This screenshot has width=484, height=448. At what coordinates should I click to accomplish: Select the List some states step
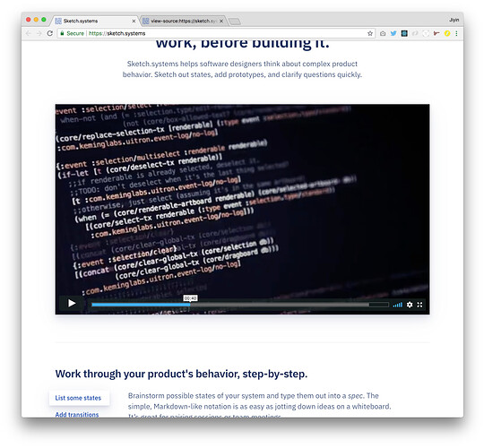[x=78, y=398]
